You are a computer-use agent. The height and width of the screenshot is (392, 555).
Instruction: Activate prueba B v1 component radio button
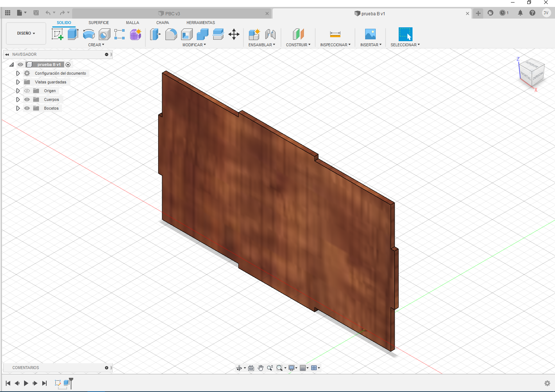click(x=68, y=65)
